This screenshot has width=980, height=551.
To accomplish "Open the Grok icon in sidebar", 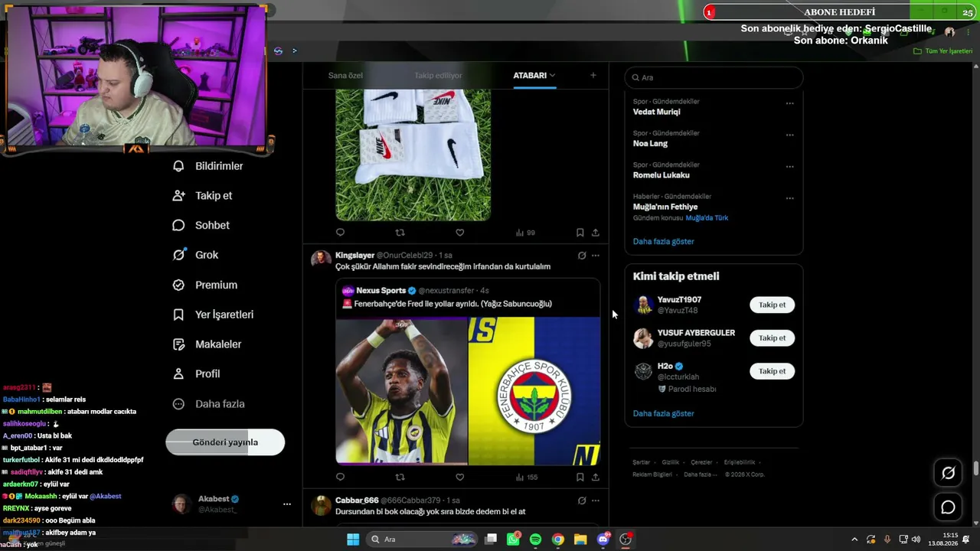I will (178, 255).
